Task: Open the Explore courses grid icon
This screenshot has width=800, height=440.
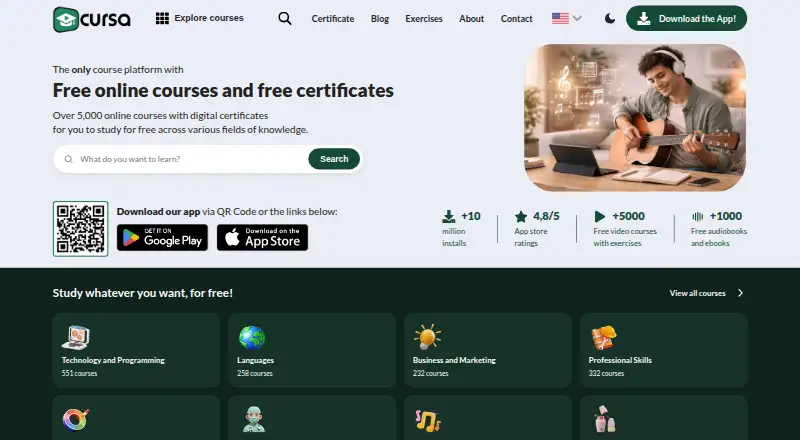Action: coord(162,18)
